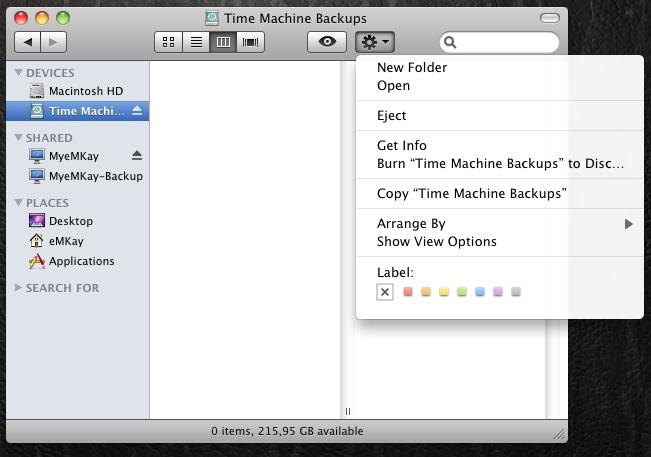This screenshot has width=651, height=457.
Task: Collapse the DEVICES section triangle
Action: click(x=18, y=72)
